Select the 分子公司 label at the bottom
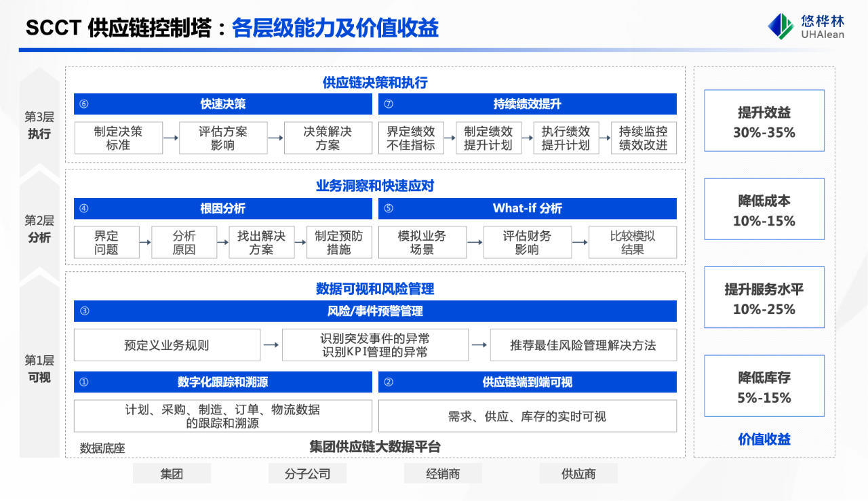Screen dimensions: 868x501 pos(307,473)
